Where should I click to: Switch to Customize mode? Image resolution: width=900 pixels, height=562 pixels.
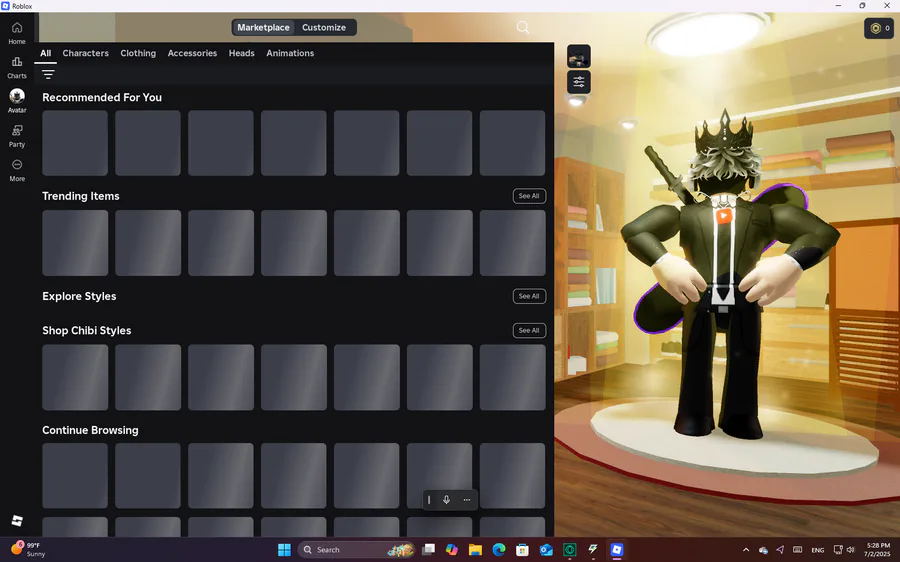(x=324, y=28)
